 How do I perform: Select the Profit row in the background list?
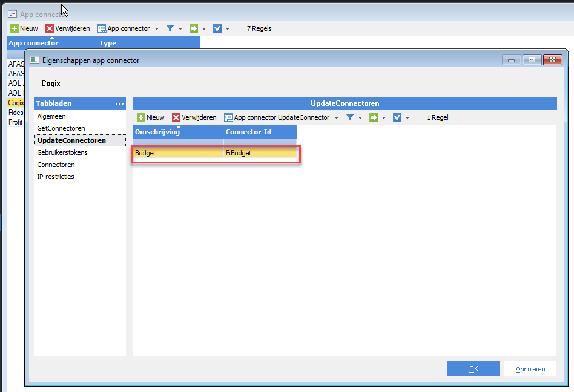coord(16,122)
